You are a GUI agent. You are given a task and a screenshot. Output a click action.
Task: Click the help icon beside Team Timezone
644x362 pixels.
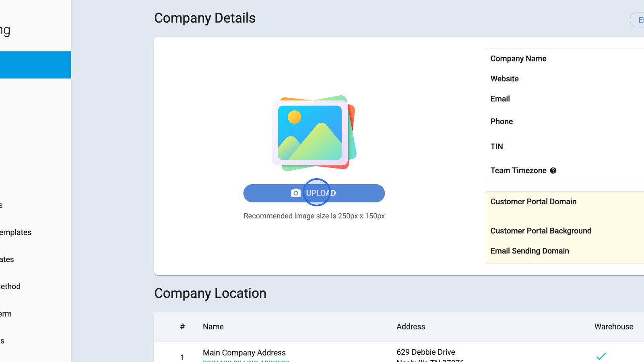553,171
